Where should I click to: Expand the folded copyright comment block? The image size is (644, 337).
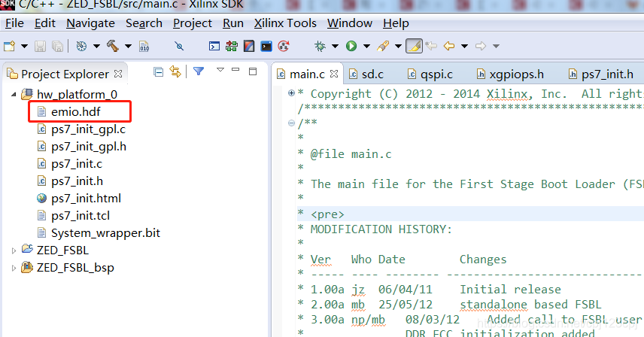point(292,93)
